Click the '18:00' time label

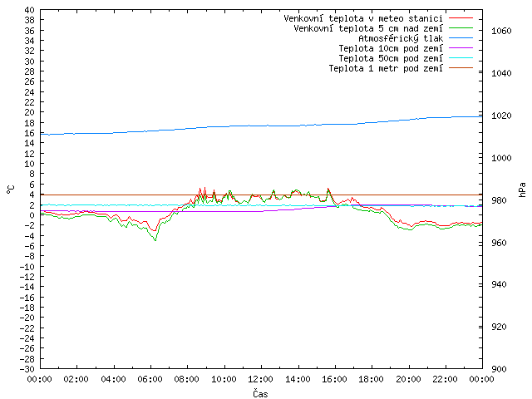tap(372, 379)
